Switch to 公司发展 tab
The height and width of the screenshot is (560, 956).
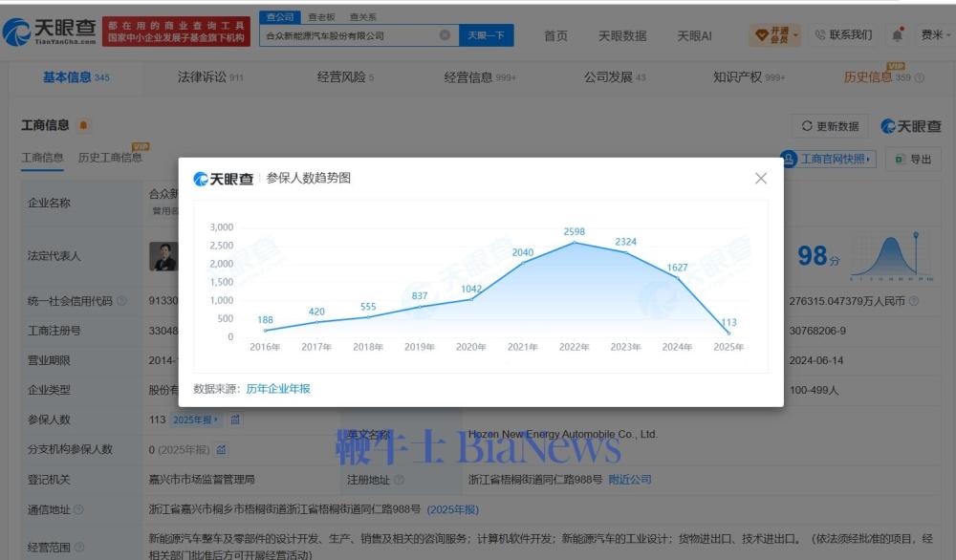615,77
